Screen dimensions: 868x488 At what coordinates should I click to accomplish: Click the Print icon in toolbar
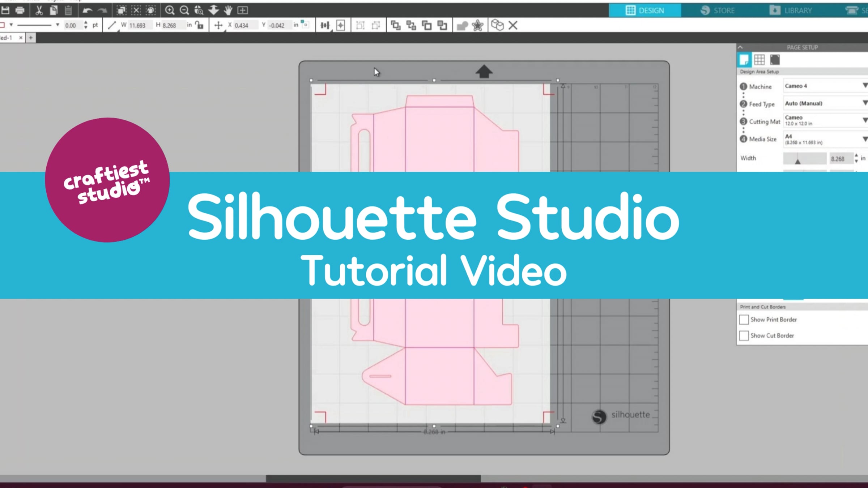point(20,10)
